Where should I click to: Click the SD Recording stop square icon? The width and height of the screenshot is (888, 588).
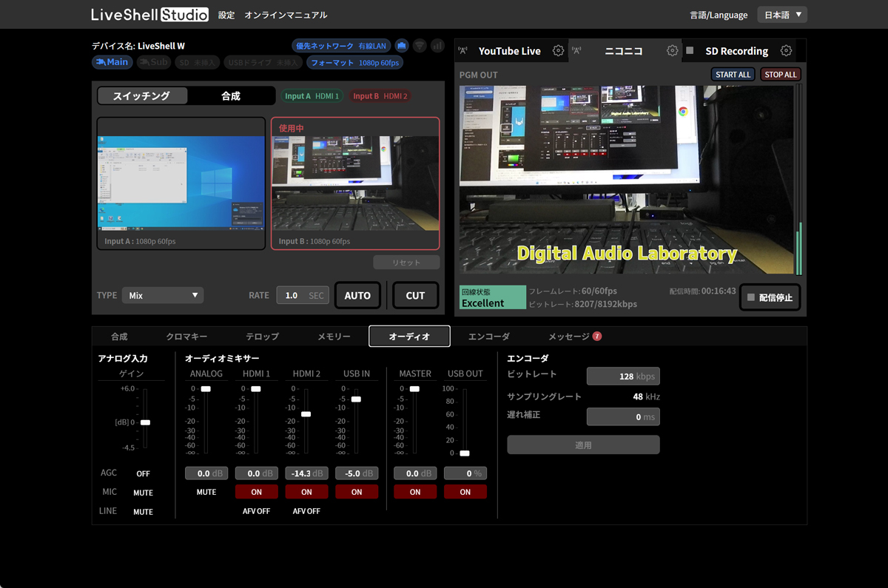tap(690, 51)
